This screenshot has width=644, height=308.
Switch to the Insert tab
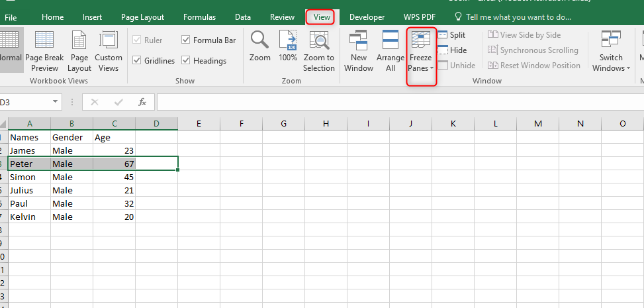[93, 17]
